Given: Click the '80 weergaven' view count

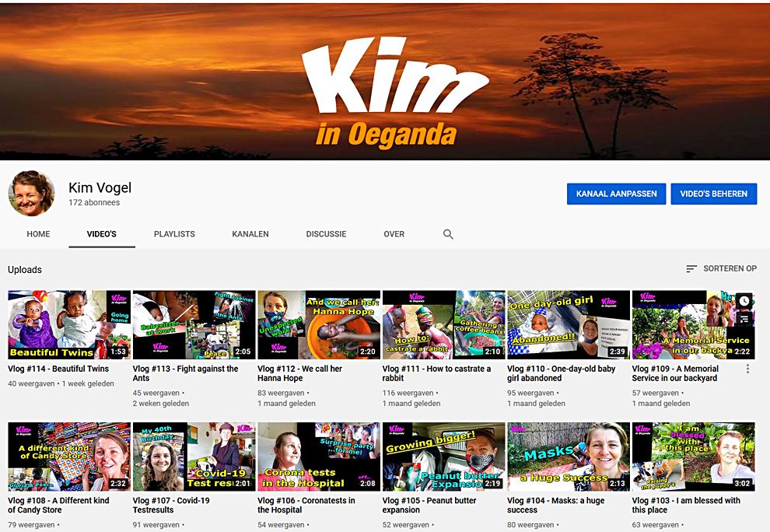Looking at the screenshot, I should pyautogui.click(x=531, y=525).
